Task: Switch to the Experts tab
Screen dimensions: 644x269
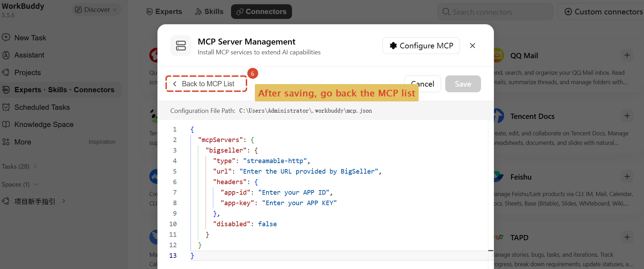Action: 164,12
